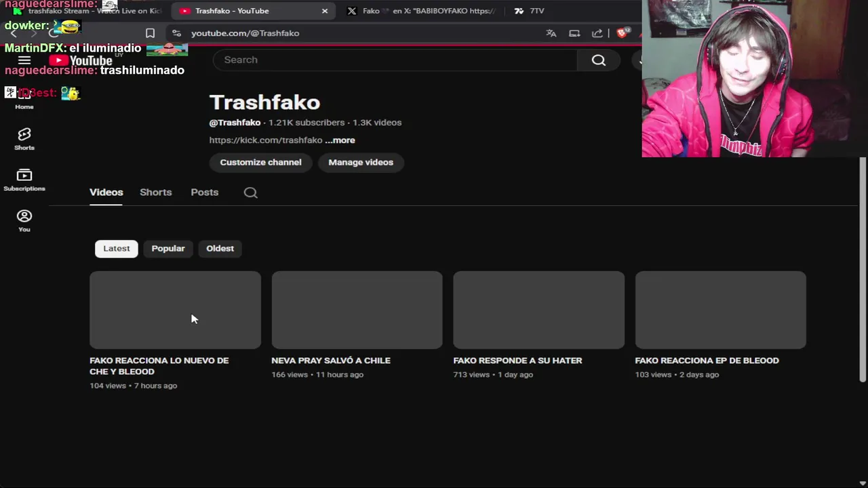
Task: Click the 104 views 7 hours ago text
Action: pyautogui.click(x=134, y=386)
